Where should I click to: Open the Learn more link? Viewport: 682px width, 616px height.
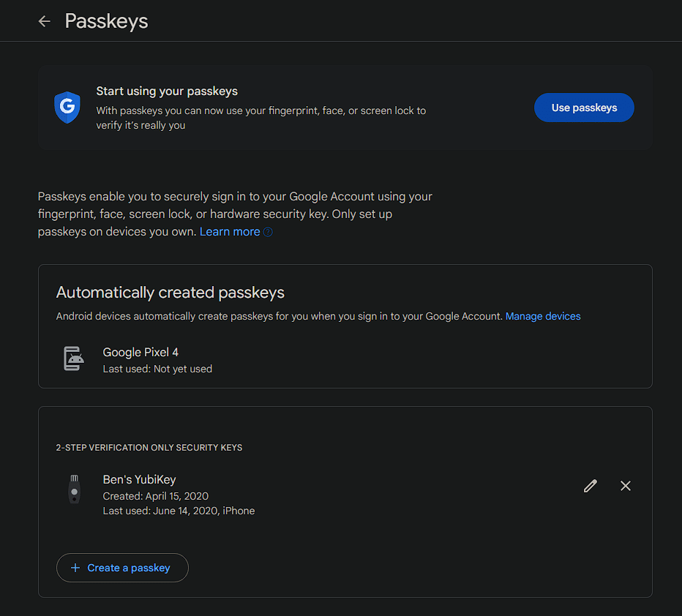pos(230,232)
